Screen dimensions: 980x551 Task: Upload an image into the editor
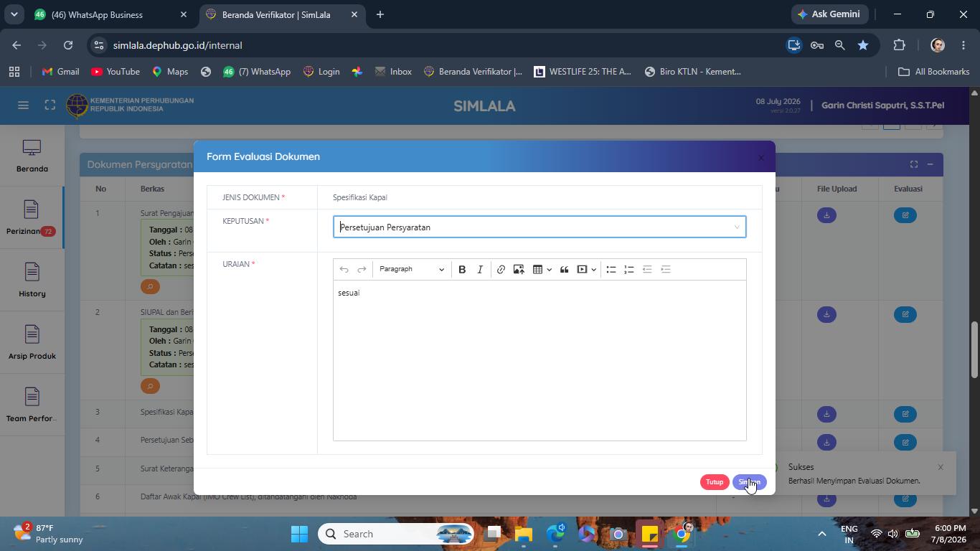pos(519,269)
